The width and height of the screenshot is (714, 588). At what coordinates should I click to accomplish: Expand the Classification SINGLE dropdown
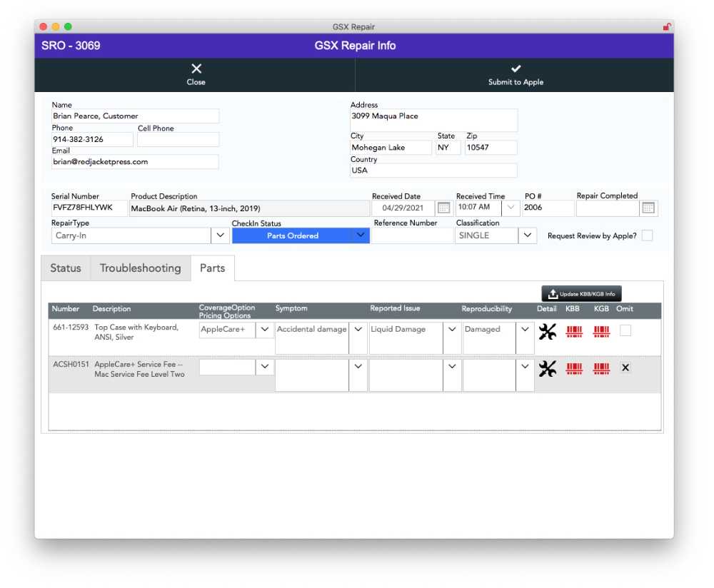pos(528,235)
